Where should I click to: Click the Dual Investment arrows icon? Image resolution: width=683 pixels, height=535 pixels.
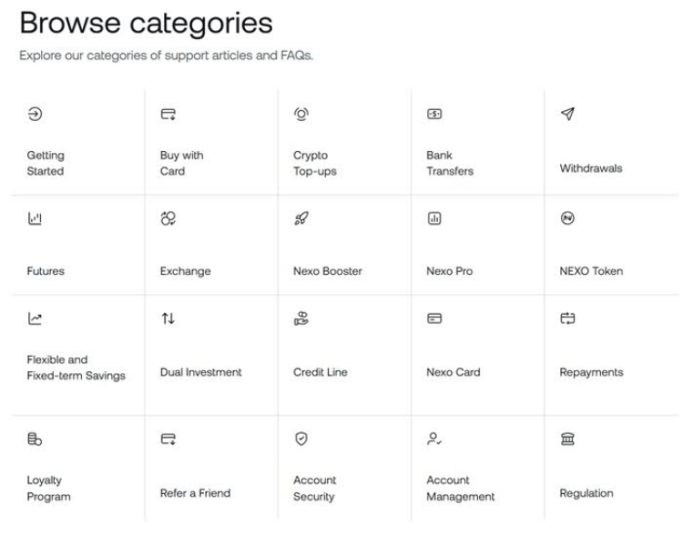168,319
